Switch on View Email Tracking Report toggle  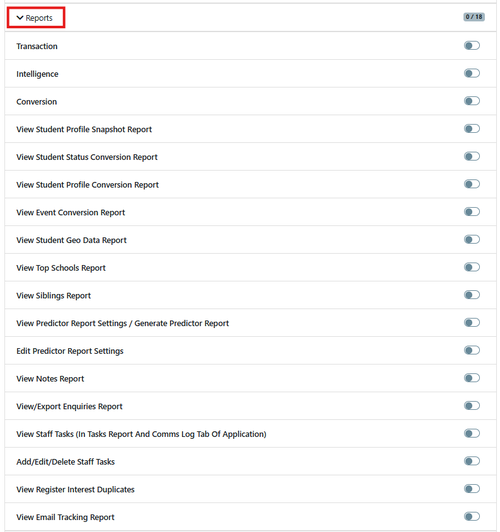click(472, 516)
